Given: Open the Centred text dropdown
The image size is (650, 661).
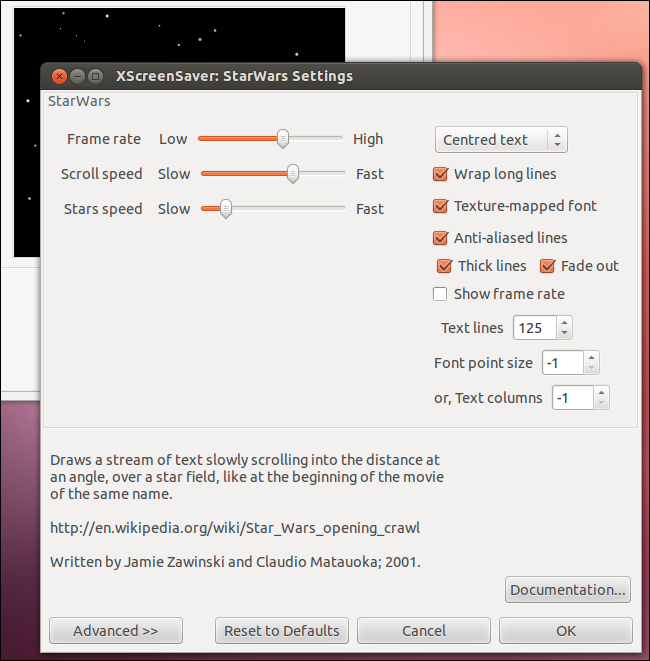Looking at the screenshot, I should (x=501, y=140).
